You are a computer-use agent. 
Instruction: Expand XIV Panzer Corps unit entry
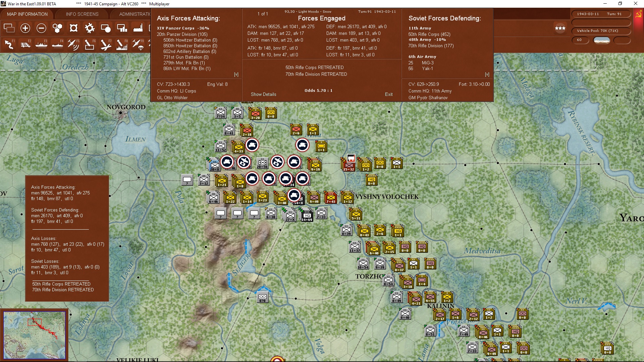[183, 28]
